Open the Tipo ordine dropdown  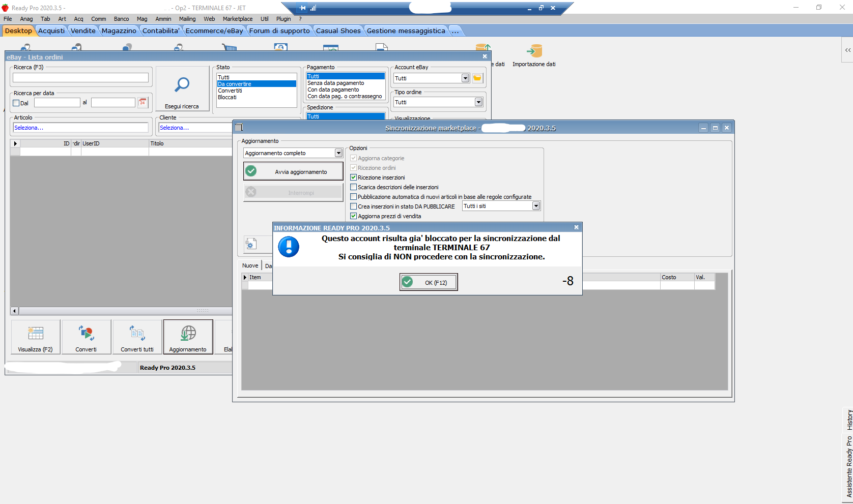click(x=478, y=102)
